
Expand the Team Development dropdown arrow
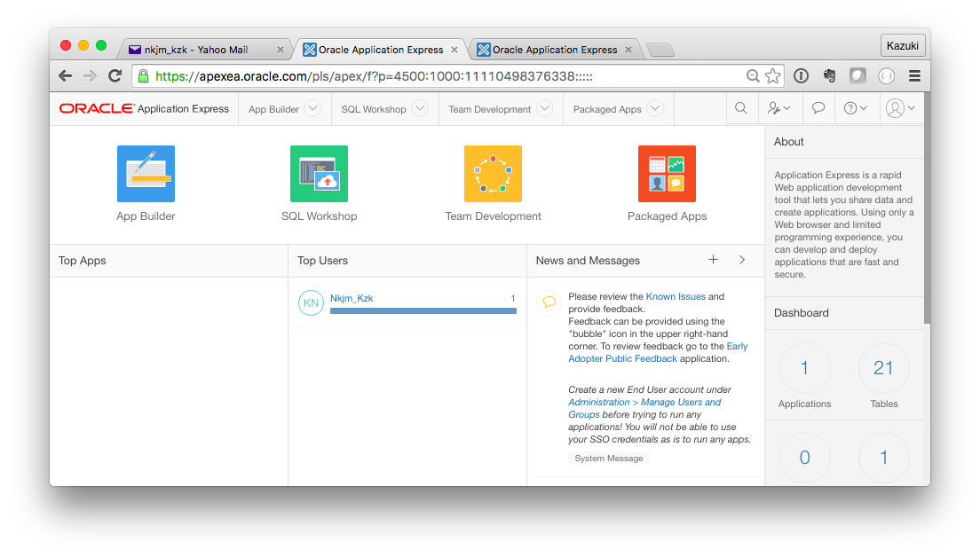point(545,109)
